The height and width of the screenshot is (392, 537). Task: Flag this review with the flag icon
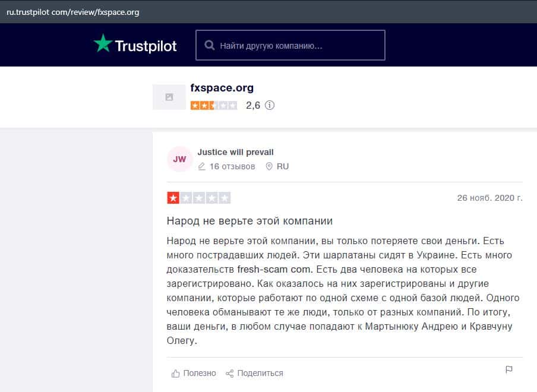click(509, 369)
